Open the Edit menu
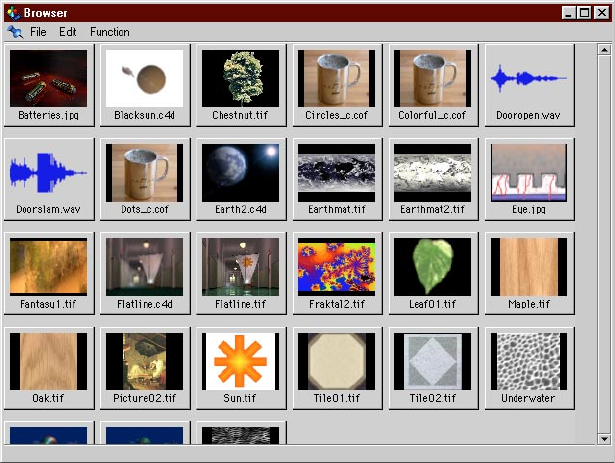The height and width of the screenshot is (463, 615). pos(67,32)
